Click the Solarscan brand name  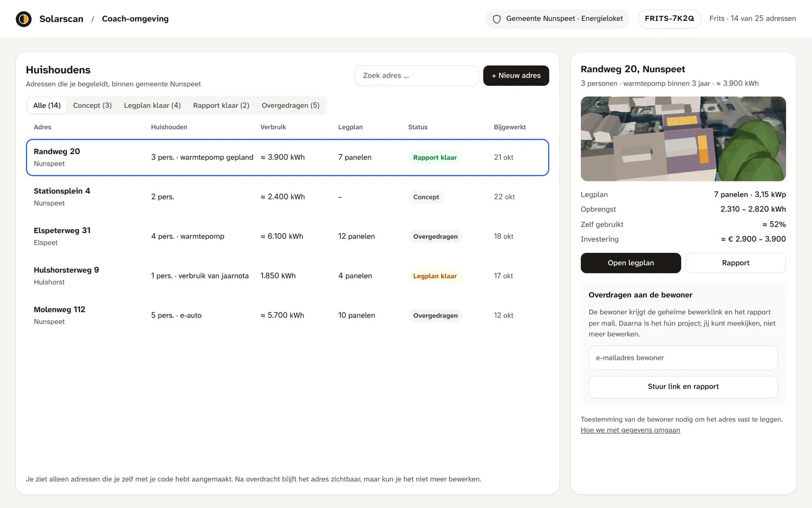click(x=61, y=19)
